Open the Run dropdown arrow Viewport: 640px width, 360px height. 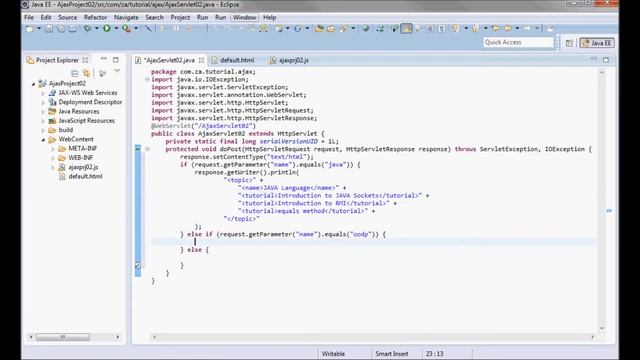(x=116, y=29)
